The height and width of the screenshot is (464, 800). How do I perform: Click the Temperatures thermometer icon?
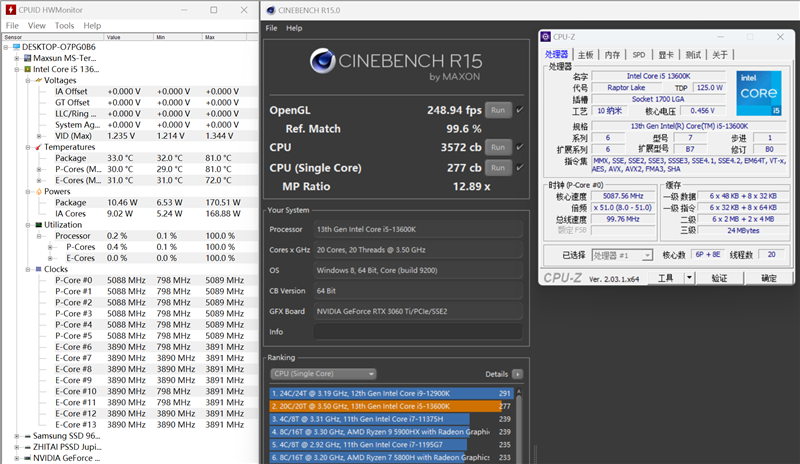39,147
